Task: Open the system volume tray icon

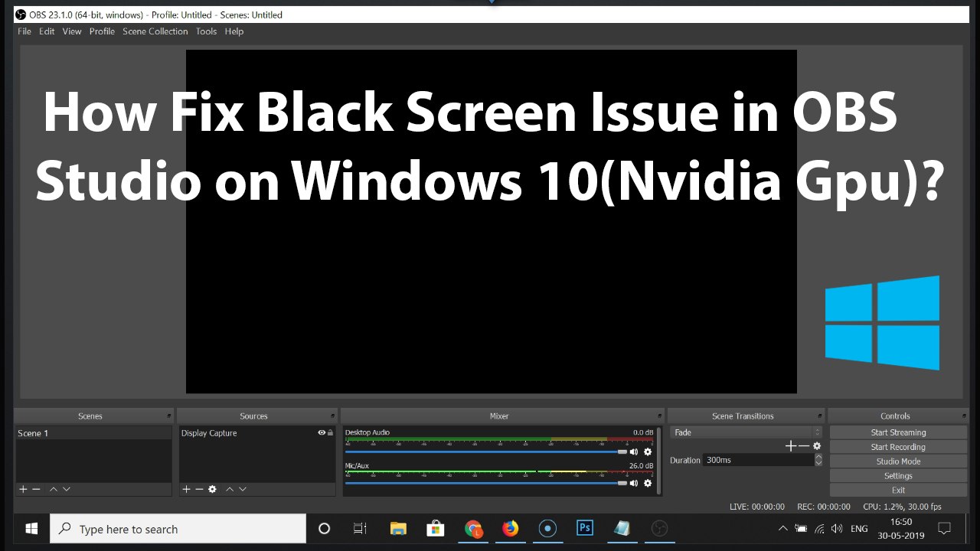Action: [x=837, y=529]
